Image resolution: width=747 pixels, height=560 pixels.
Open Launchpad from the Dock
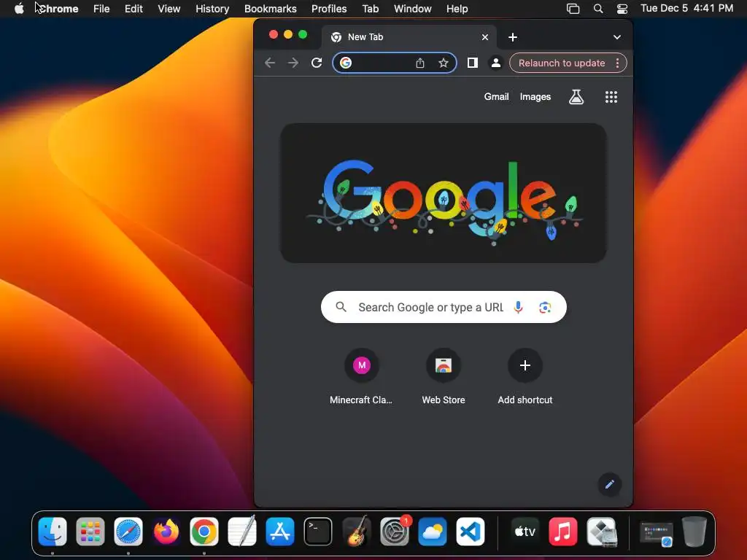(x=90, y=532)
